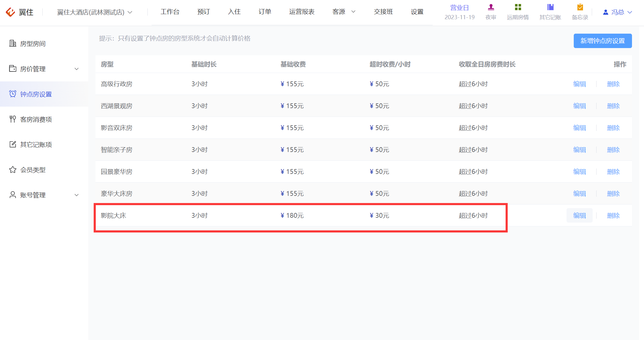The image size is (644, 340).
Task: Delete the 西湖景观房 row
Action: pyautogui.click(x=613, y=106)
